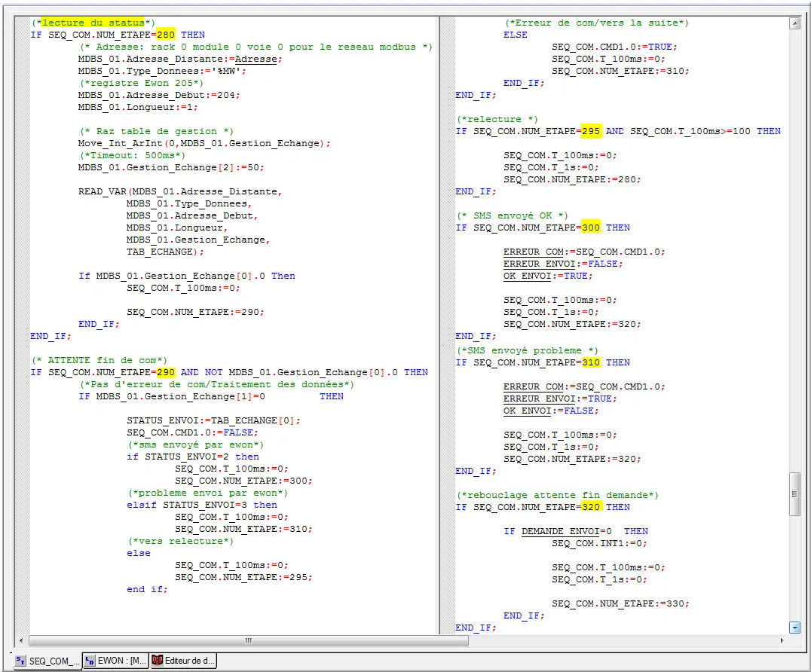Click the comment "registre Ewon 205"
Viewport: 811px width, 672px height.
tap(141, 83)
